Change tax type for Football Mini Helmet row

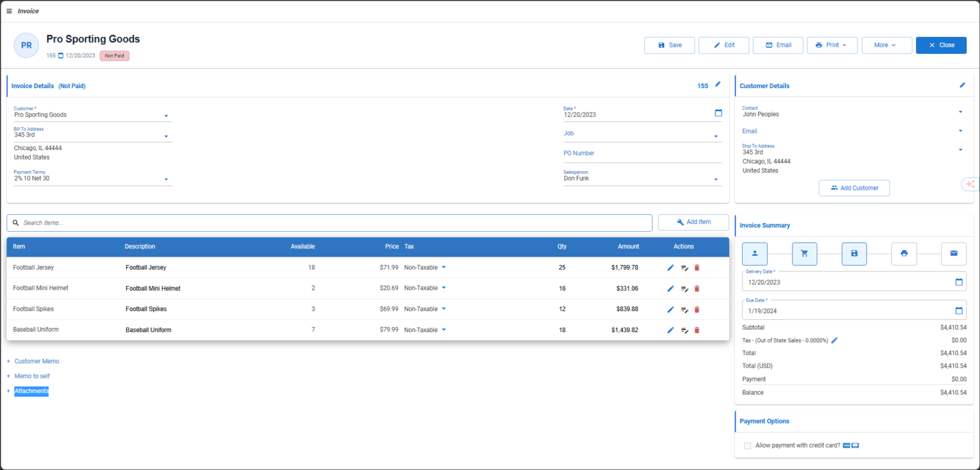[443, 288]
